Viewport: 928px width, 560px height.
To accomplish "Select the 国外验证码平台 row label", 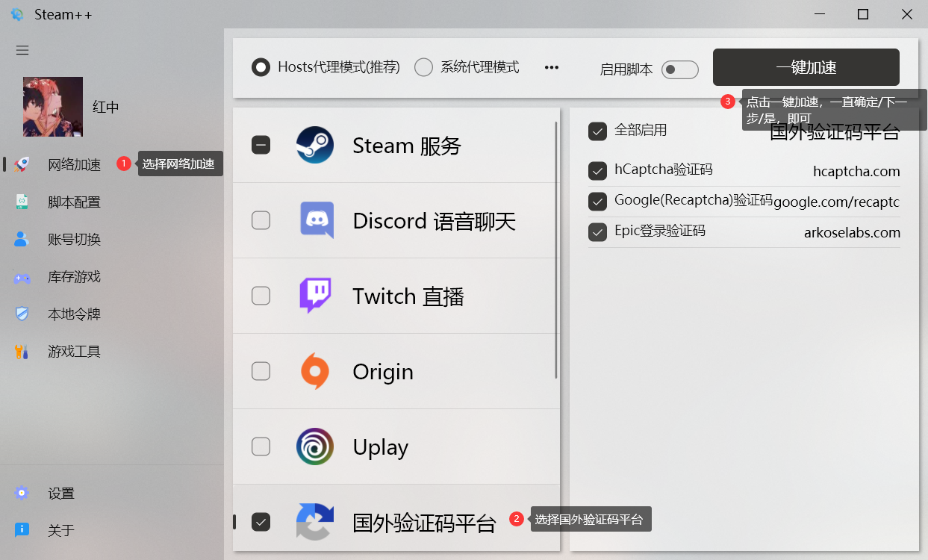I will click(x=424, y=523).
